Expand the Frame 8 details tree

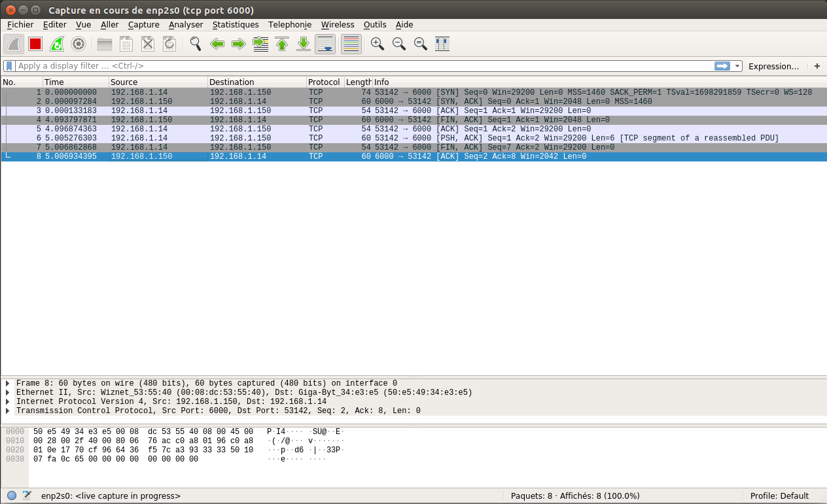point(8,383)
